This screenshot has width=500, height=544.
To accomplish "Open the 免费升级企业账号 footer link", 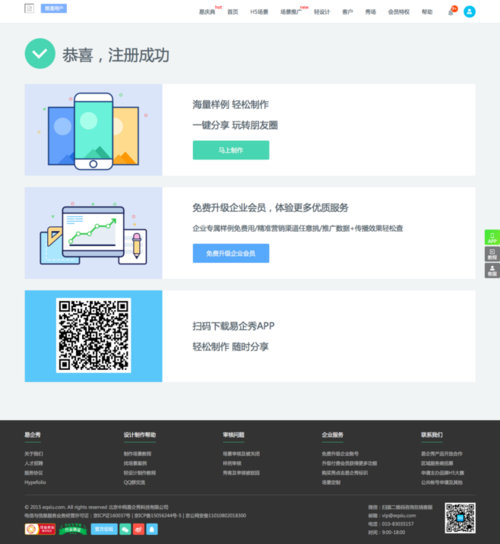I will 340,454.
